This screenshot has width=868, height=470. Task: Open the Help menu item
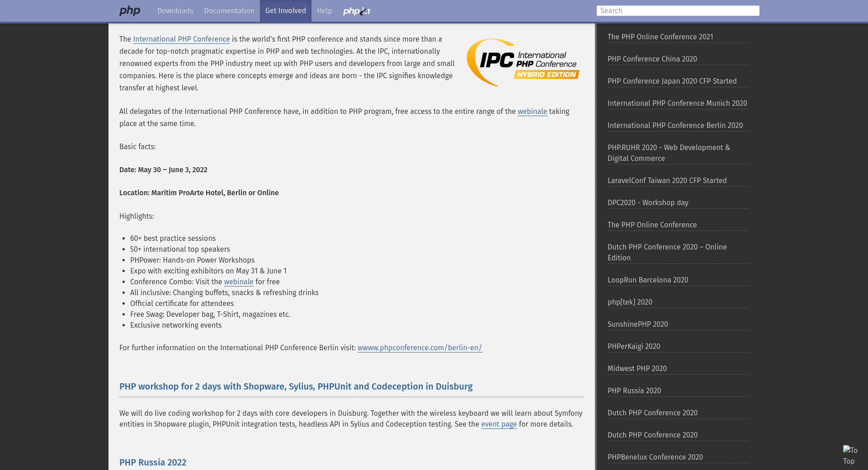325,11
